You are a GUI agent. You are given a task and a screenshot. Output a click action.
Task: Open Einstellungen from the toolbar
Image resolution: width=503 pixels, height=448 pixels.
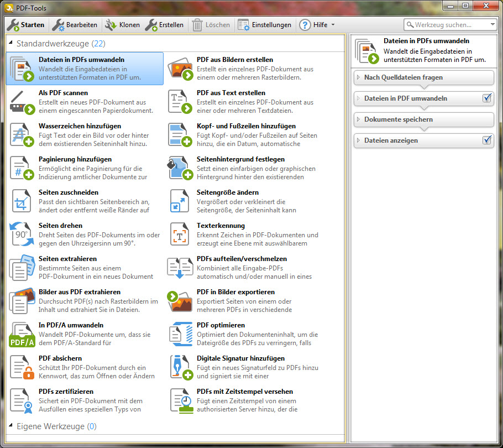click(265, 25)
